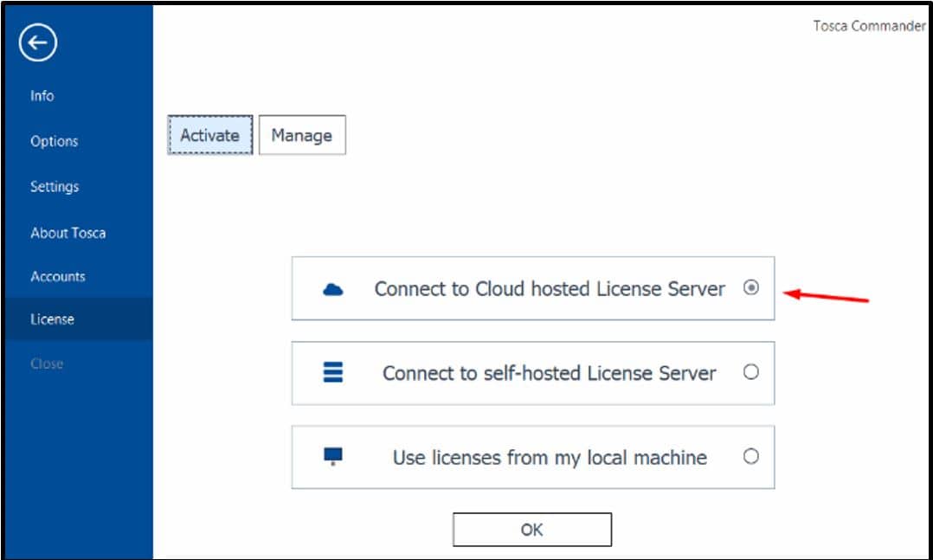Go to Settings in the sidebar
Screen dimensions: 933x560
pos(55,187)
